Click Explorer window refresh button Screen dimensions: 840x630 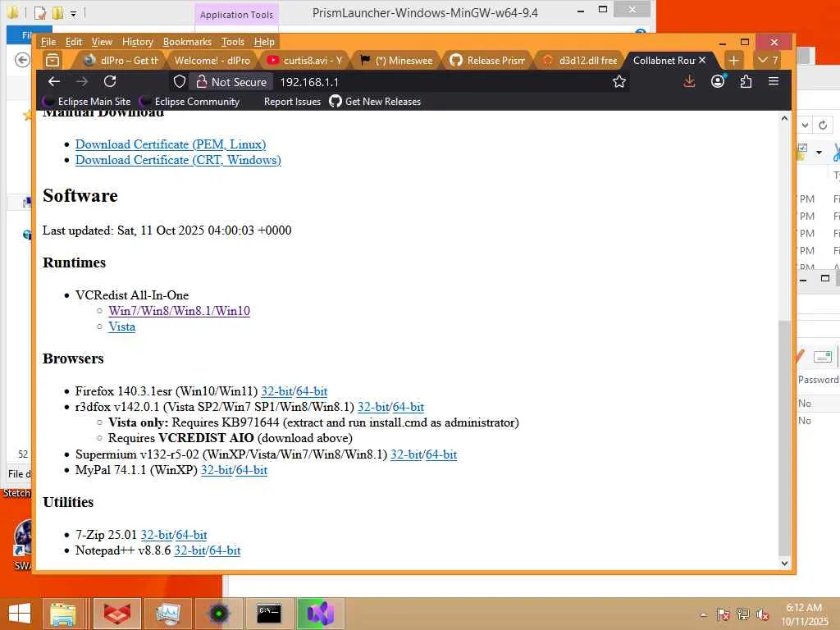[823, 125]
